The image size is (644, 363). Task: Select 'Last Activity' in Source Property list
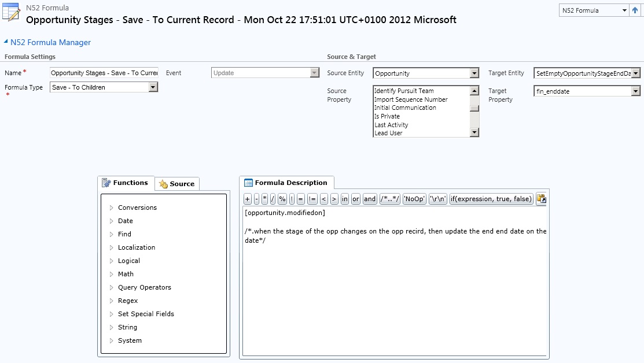391,125
